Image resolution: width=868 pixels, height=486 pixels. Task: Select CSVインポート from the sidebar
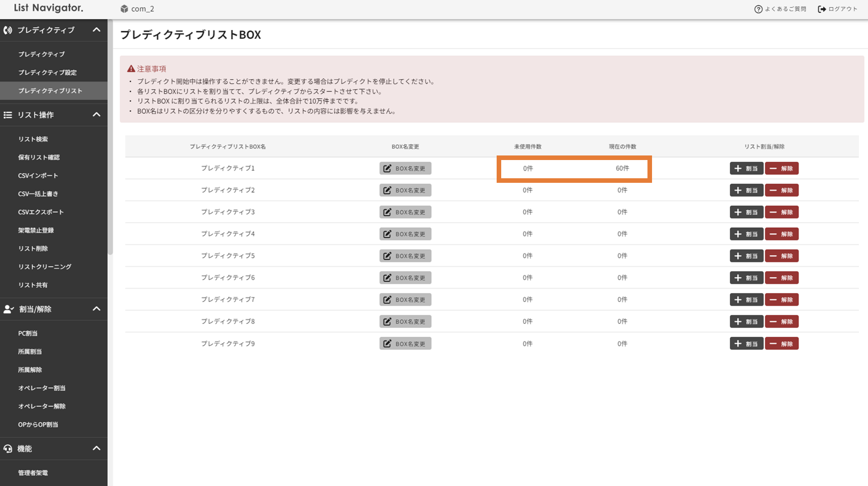coord(38,176)
